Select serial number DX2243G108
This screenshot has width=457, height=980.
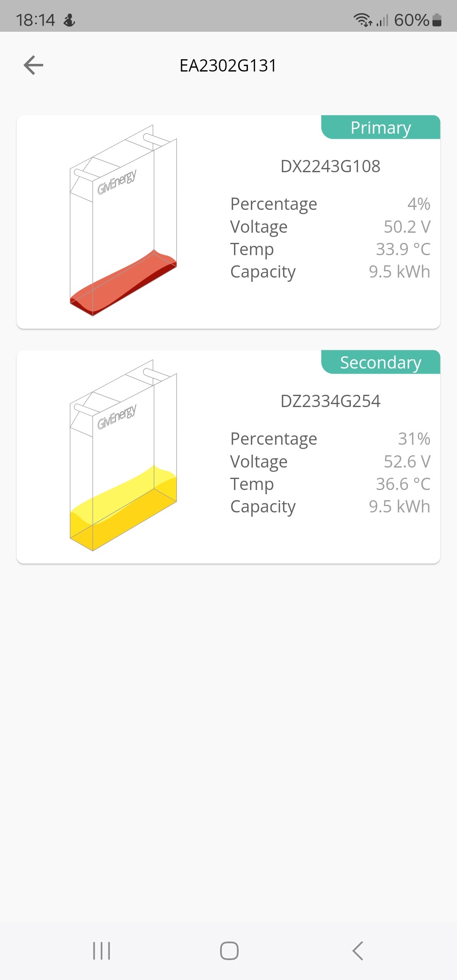(330, 166)
